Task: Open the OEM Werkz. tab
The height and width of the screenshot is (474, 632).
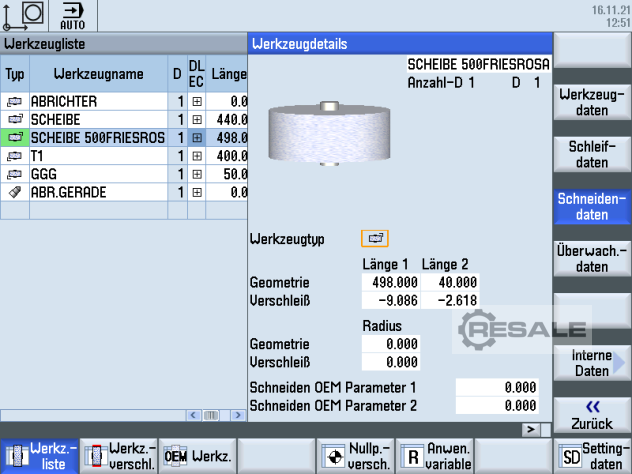Action: (197, 456)
